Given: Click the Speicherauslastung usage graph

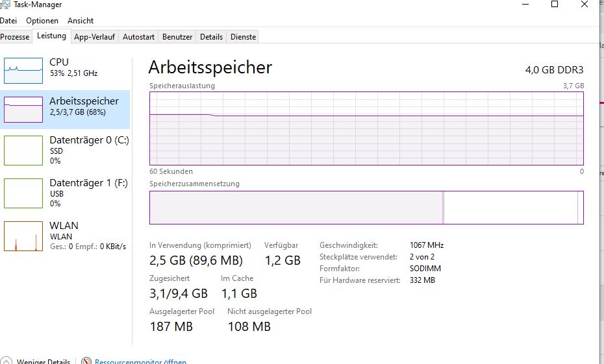Looking at the screenshot, I should 366,128.
